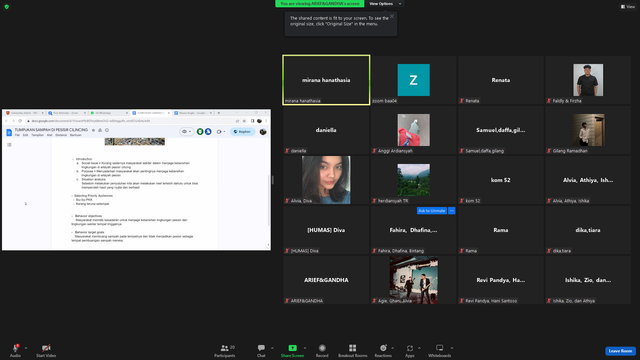Select the Anggi Ardiansyah video tile
Viewport: 640px width, 360px height.
coord(413,130)
